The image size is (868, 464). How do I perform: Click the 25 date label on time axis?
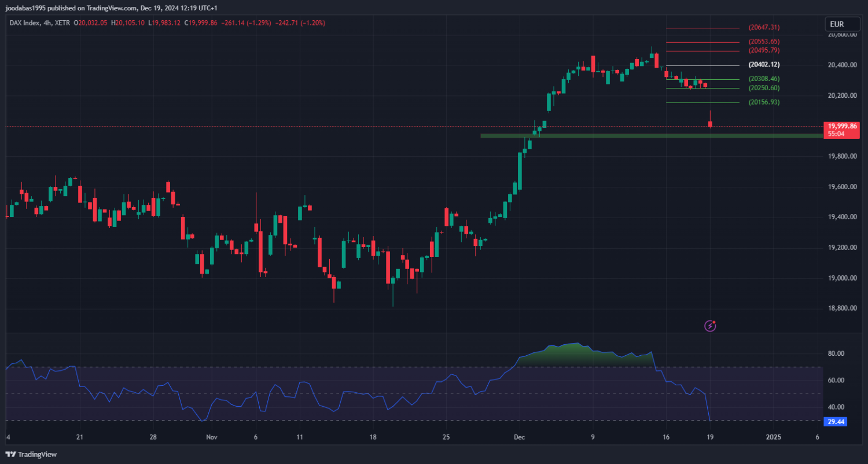(x=446, y=437)
